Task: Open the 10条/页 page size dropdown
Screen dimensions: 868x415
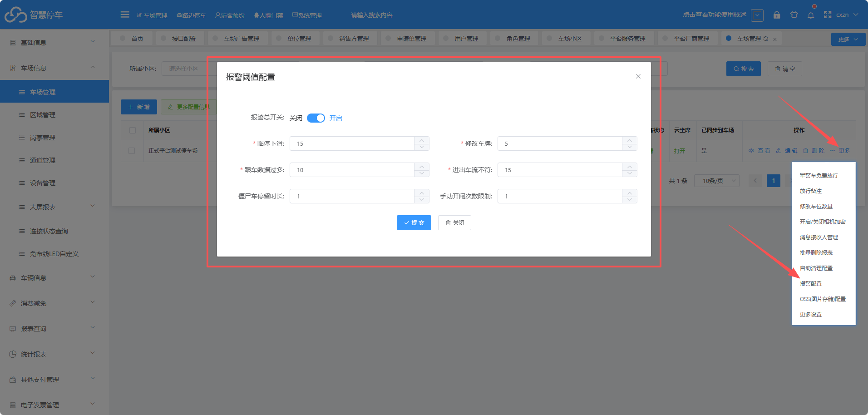Action: point(717,181)
